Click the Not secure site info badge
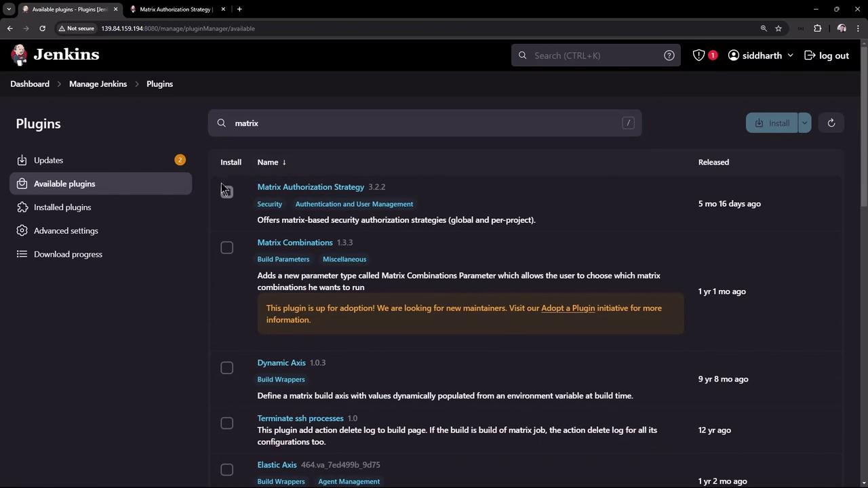 (76, 28)
